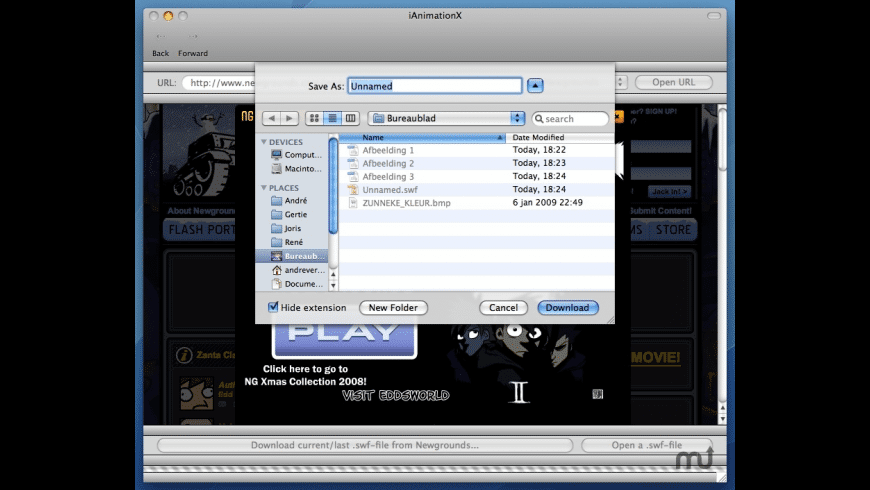
Task: Click the About Newgrounds link
Action: coord(201,211)
